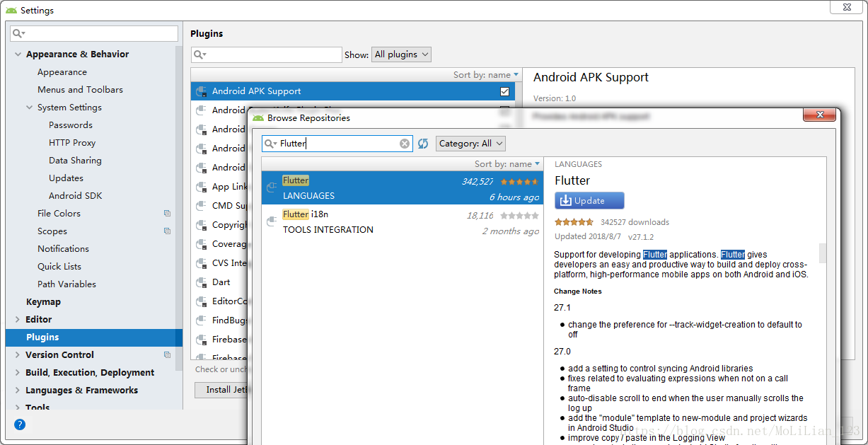Viewport: 868px width, 445px height.
Task: Open HTTP Proxy settings
Action: coord(72,143)
